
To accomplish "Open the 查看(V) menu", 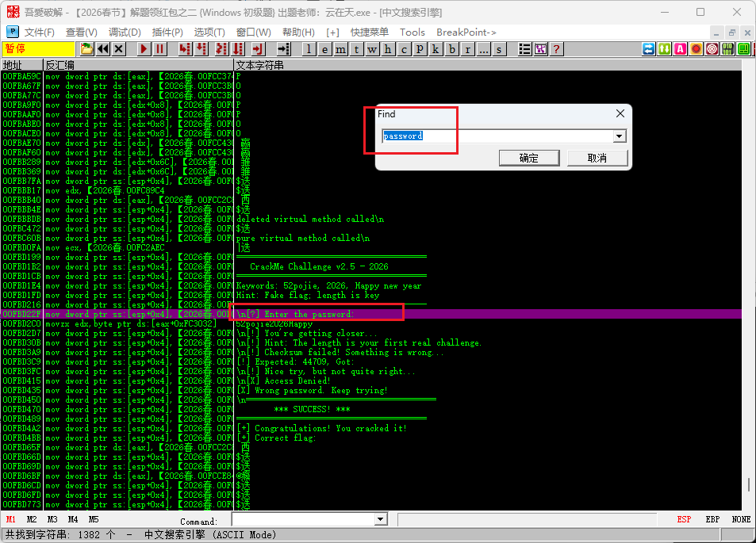I will point(82,33).
